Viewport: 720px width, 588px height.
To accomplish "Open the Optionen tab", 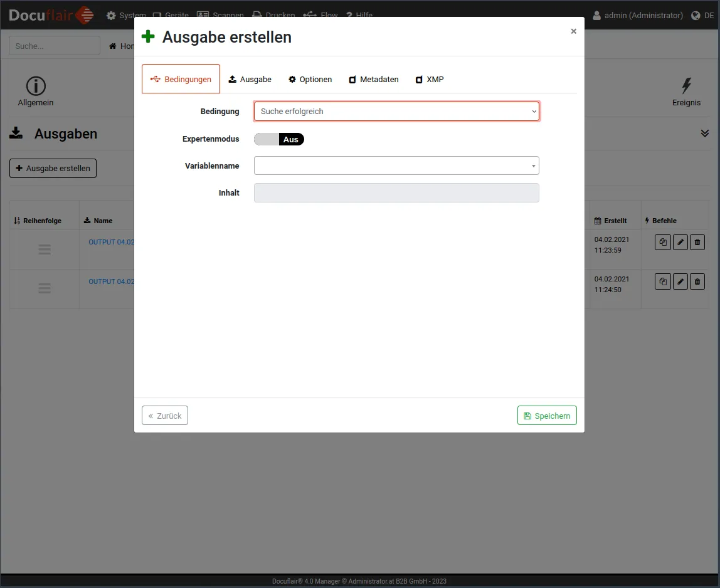I will coord(310,80).
